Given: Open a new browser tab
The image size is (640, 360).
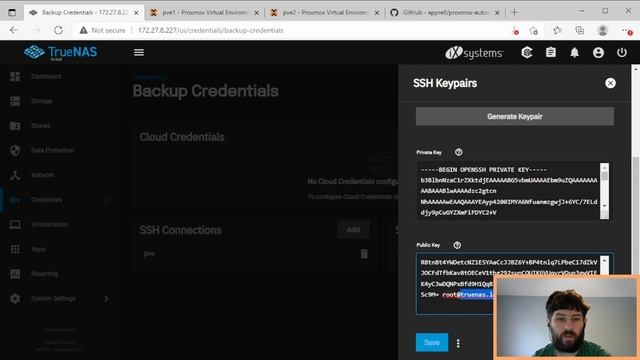Looking at the screenshot, I should [514, 13].
